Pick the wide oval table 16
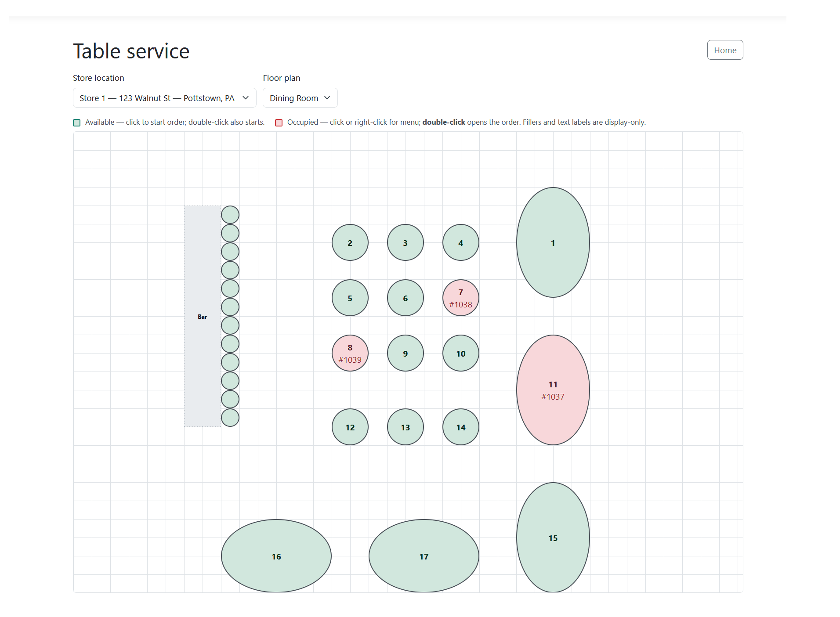The image size is (840, 617). (276, 556)
